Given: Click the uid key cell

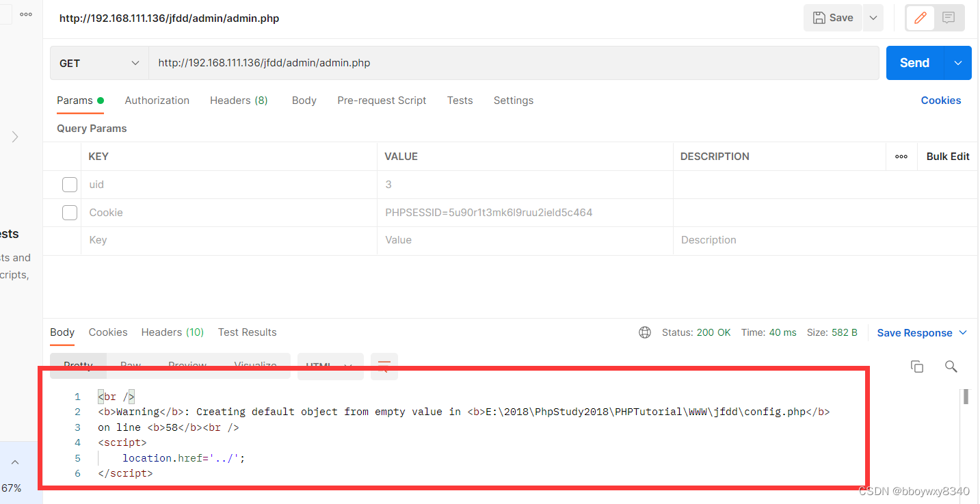Looking at the screenshot, I should (x=229, y=185).
